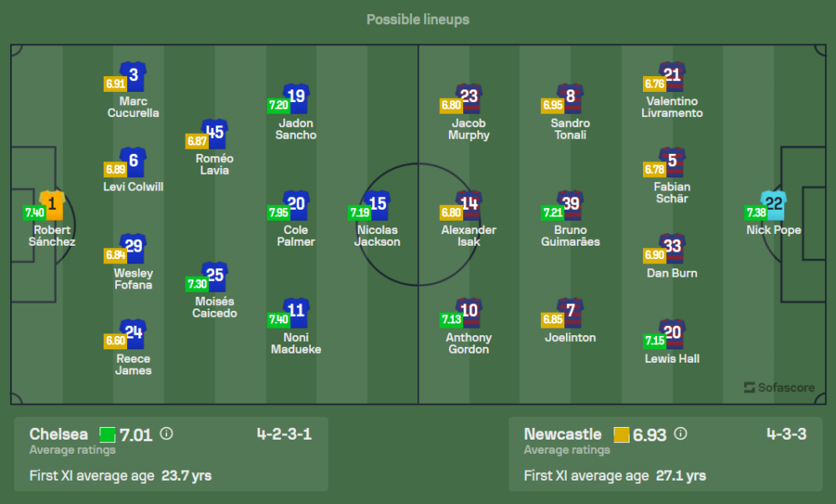Open the Newcastle team name link

563,434
